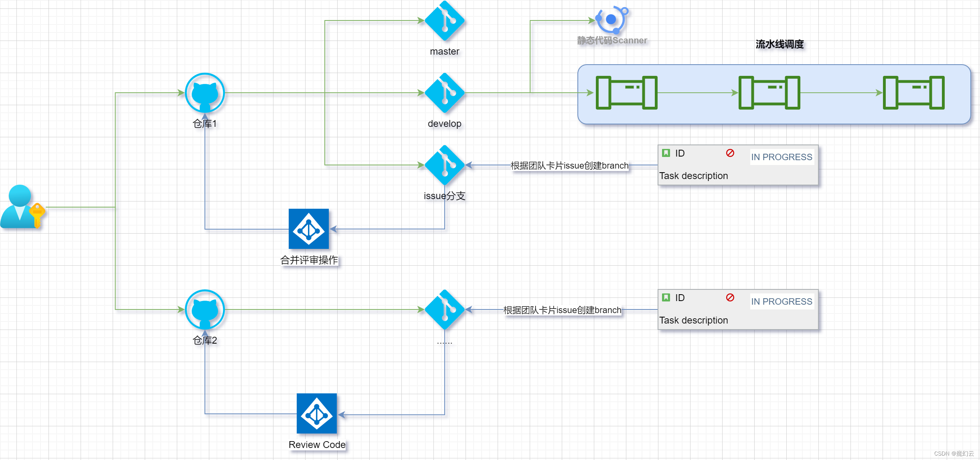Select the last pipeline stage icon
The width and height of the screenshot is (980, 460).
pos(913,93)
